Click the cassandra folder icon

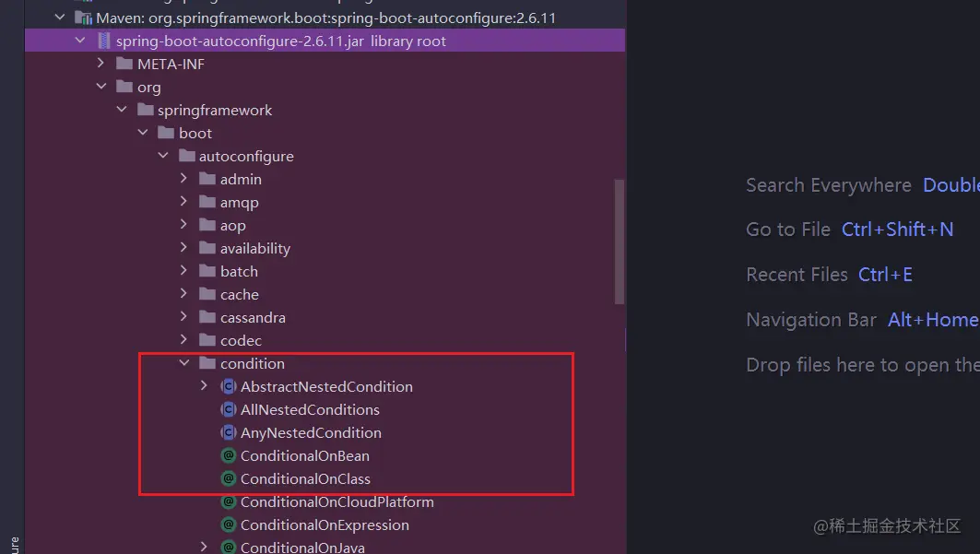[x=207, y=318]
